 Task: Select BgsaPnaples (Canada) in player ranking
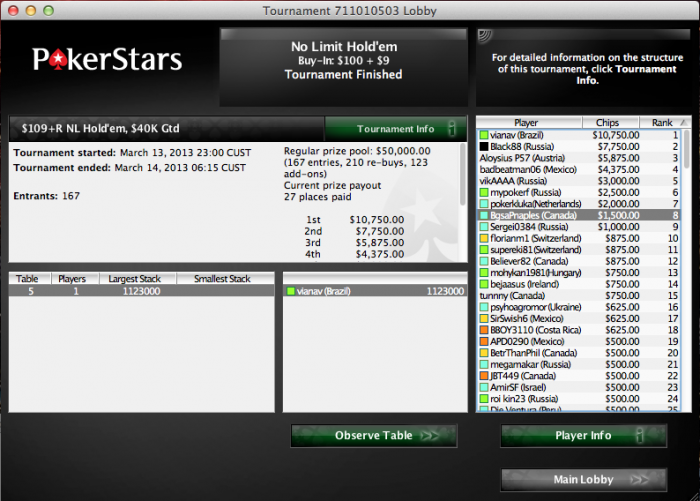point(579,215)
